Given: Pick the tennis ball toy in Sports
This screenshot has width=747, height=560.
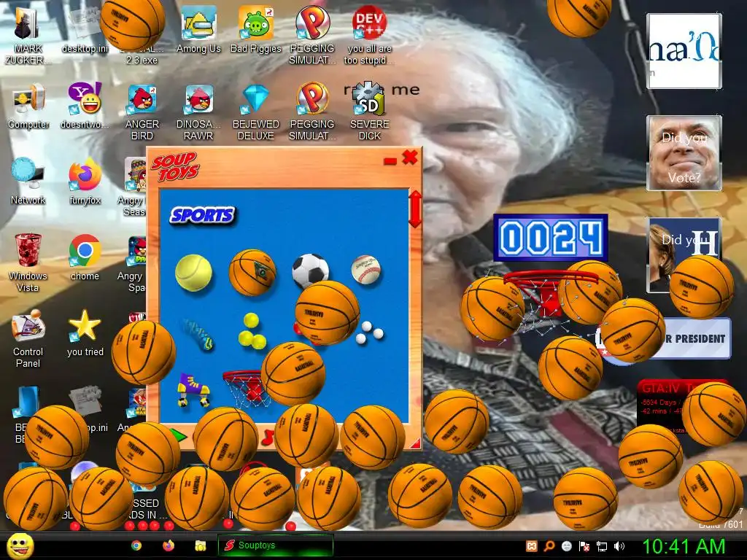Looking at the screenshot, I should (193, 273).
